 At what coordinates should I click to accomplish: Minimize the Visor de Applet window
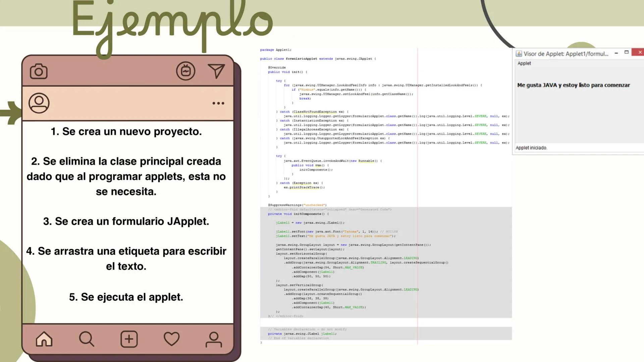(x=616, y=53)
